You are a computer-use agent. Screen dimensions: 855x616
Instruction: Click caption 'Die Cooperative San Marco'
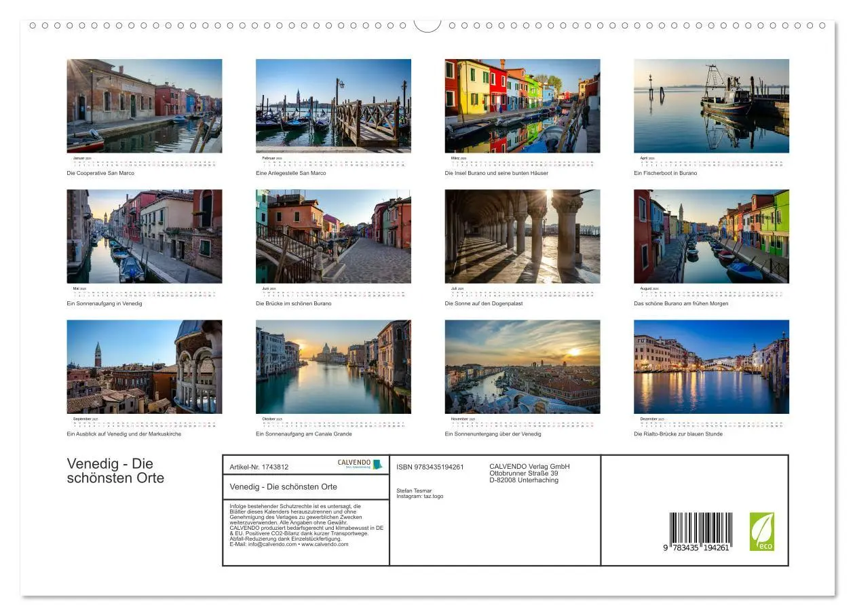pyautogui.click(x=100, y=173)
